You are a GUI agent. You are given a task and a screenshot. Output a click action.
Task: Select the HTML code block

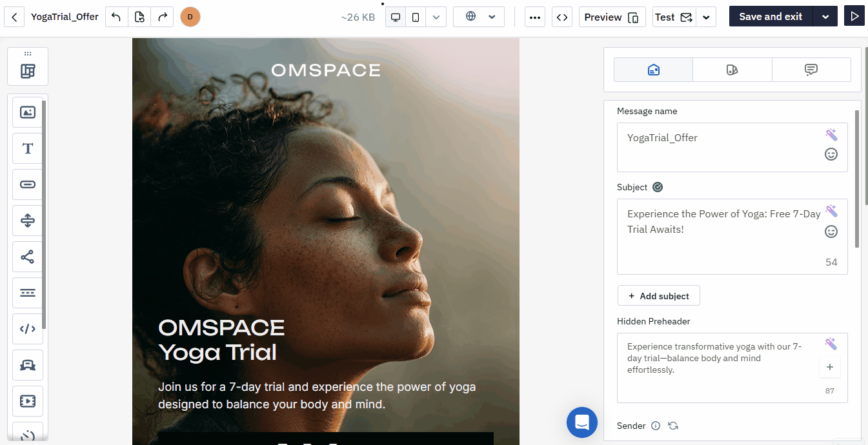coord(28,329)
